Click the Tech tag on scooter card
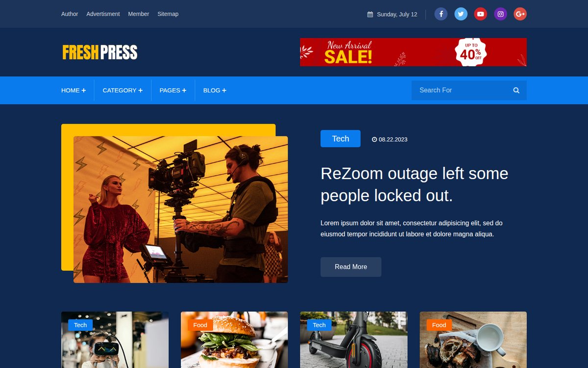588x368 pixels. tap(319, 325)
